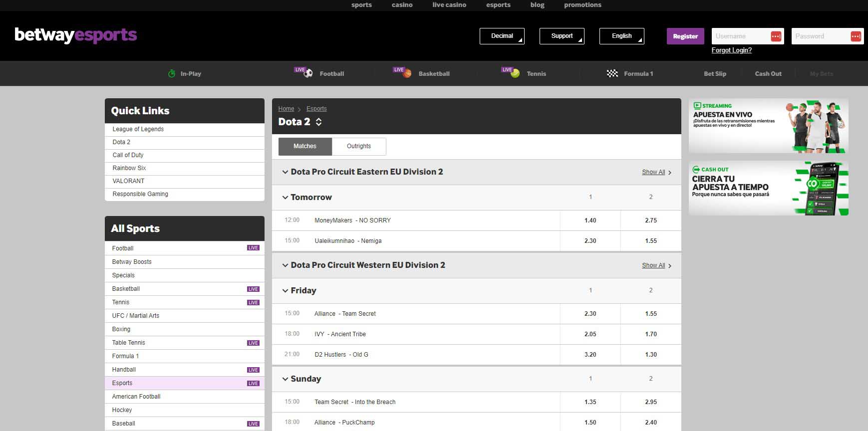Click the live Football ball icon

(x=308, y=73)
